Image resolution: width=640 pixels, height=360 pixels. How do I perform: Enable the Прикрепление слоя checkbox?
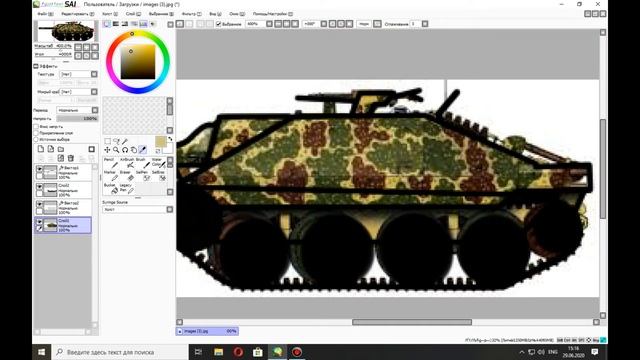(36, 133)
